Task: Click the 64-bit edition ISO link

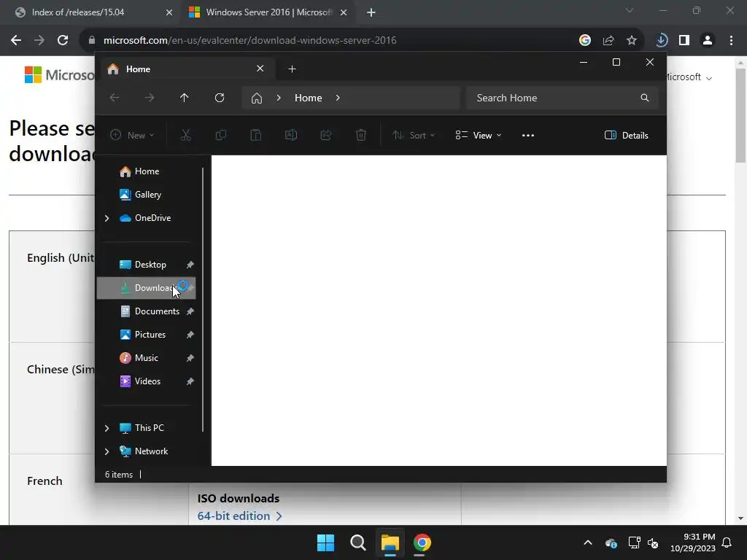Action: pyautogui.click(x=239, y=516)
